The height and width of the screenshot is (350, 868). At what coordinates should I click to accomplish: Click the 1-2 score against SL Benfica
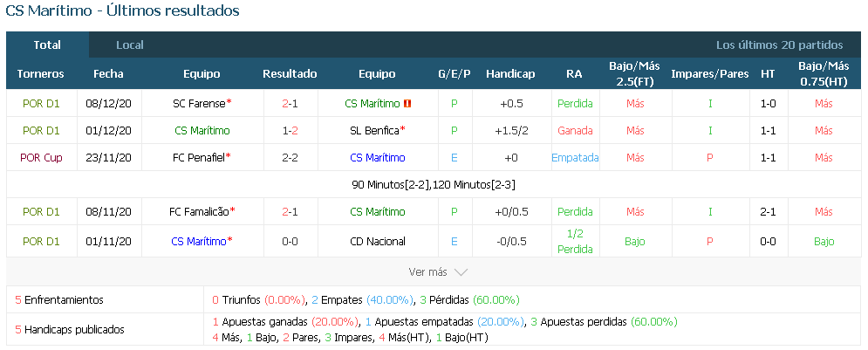click(290, 131)
